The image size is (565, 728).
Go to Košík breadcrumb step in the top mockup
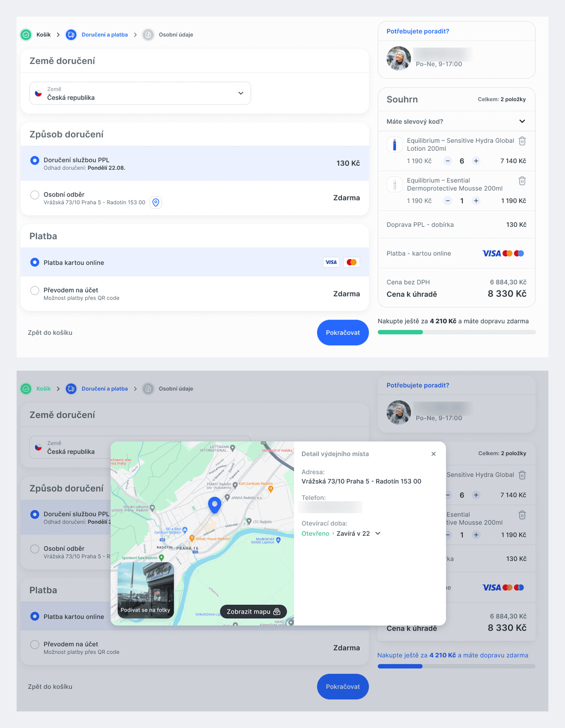[x=44, y=35]
